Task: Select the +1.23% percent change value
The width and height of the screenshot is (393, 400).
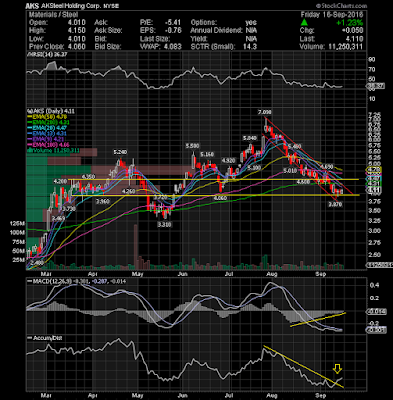Action: point(349,23)
